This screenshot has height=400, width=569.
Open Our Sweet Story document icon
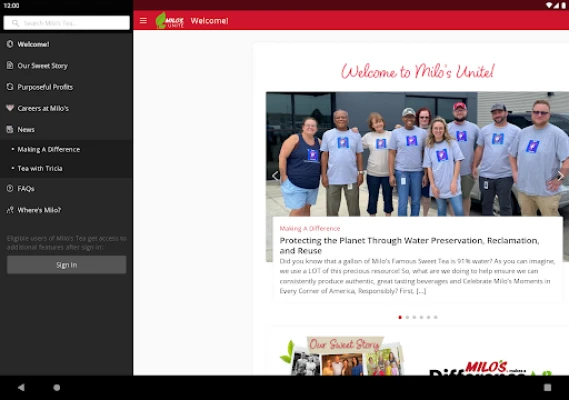click(10, 65)
